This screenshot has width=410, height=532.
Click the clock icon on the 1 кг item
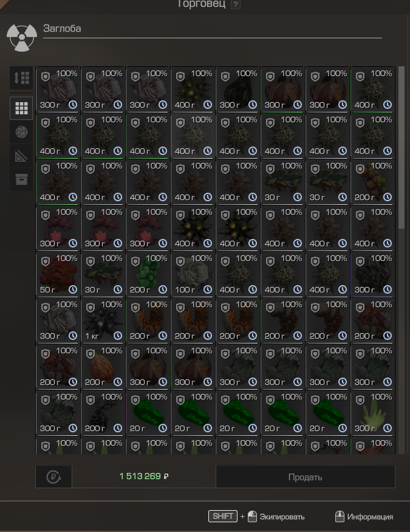118,336
